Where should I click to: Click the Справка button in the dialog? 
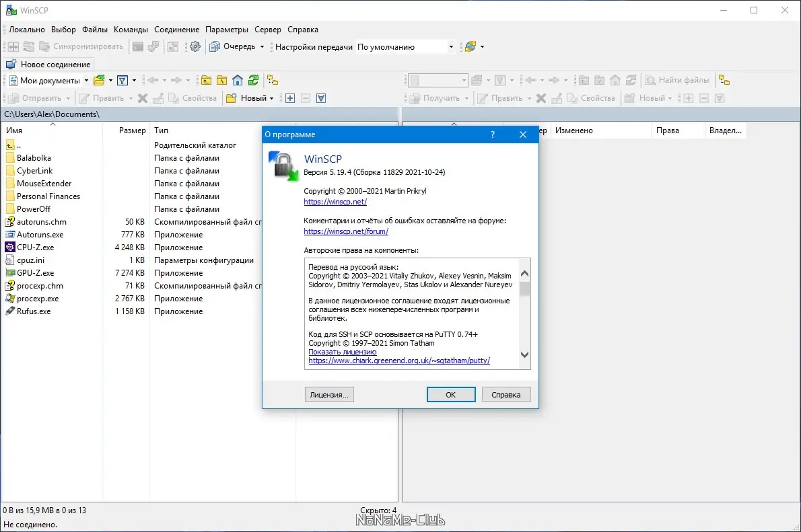[x=506, y=395]
